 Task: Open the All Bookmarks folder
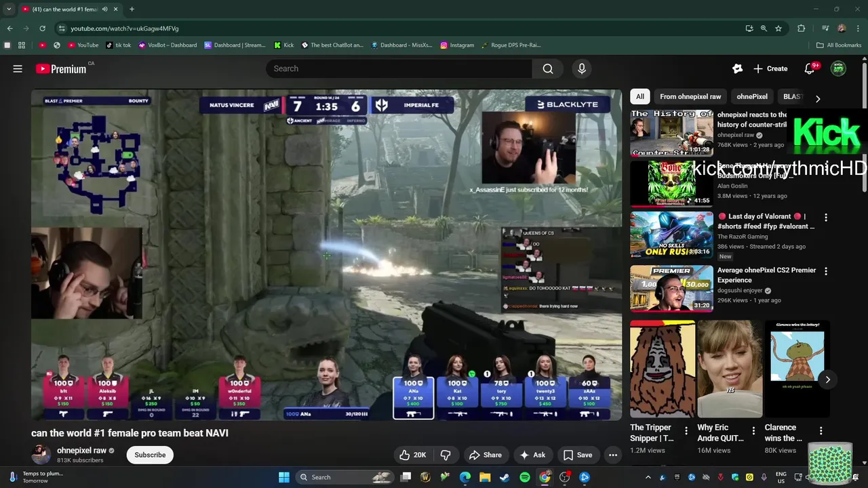[x=839, y=45]
